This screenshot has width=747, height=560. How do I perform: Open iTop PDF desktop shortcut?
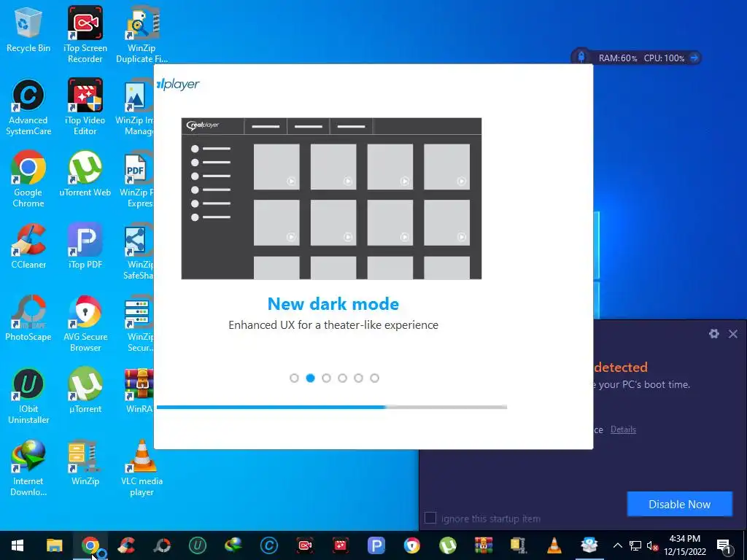point(85,246)
